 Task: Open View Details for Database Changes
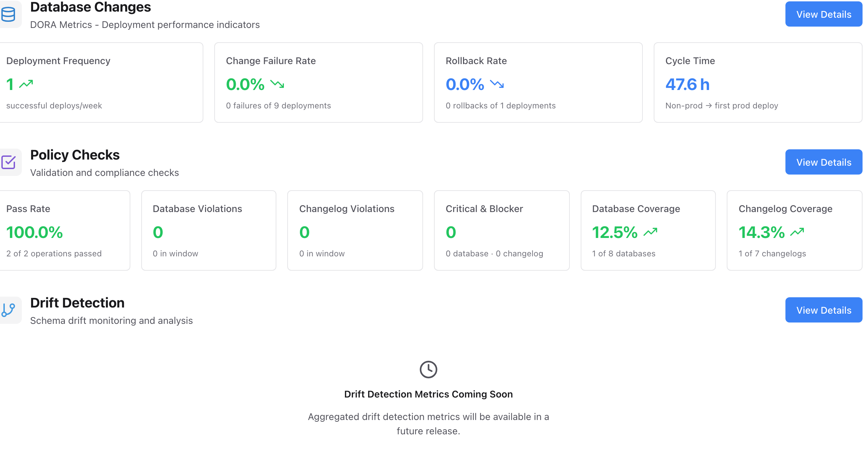tap(824, 14)
